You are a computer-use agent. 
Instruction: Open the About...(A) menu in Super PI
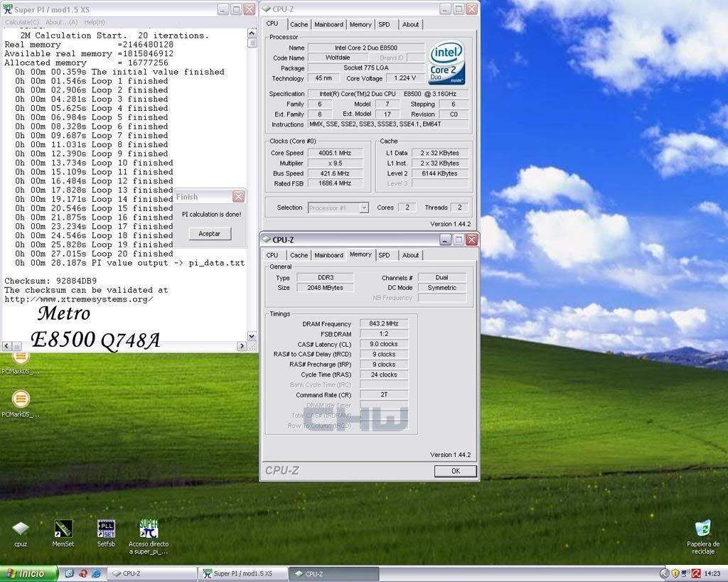(61, 22)
